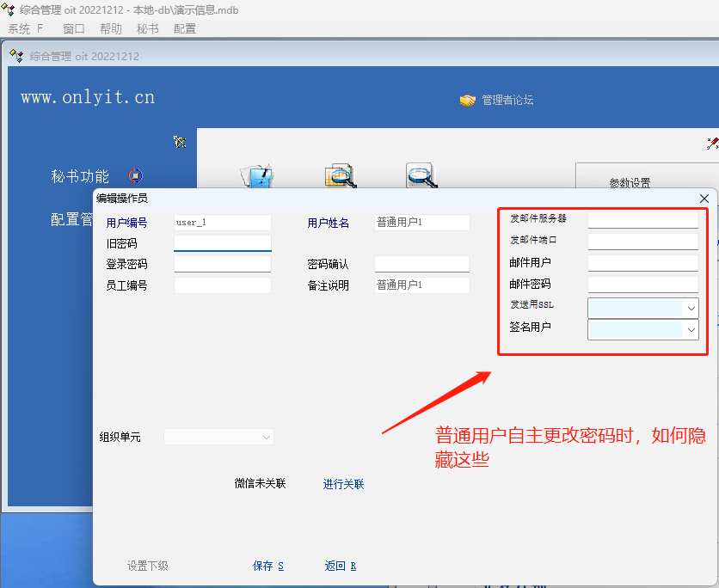Viewport: 719px width, 588px height.
Task: Click the 发邮件服务器 text field
Action: click(x=642, y=220)
